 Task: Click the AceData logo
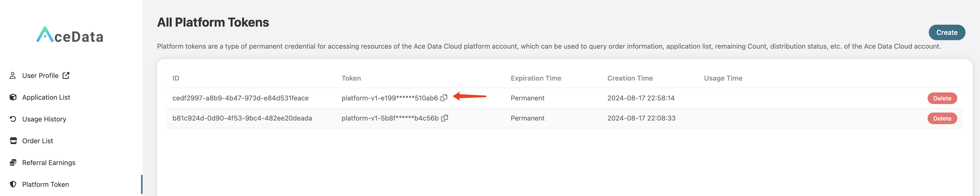[x=70, y=35]
